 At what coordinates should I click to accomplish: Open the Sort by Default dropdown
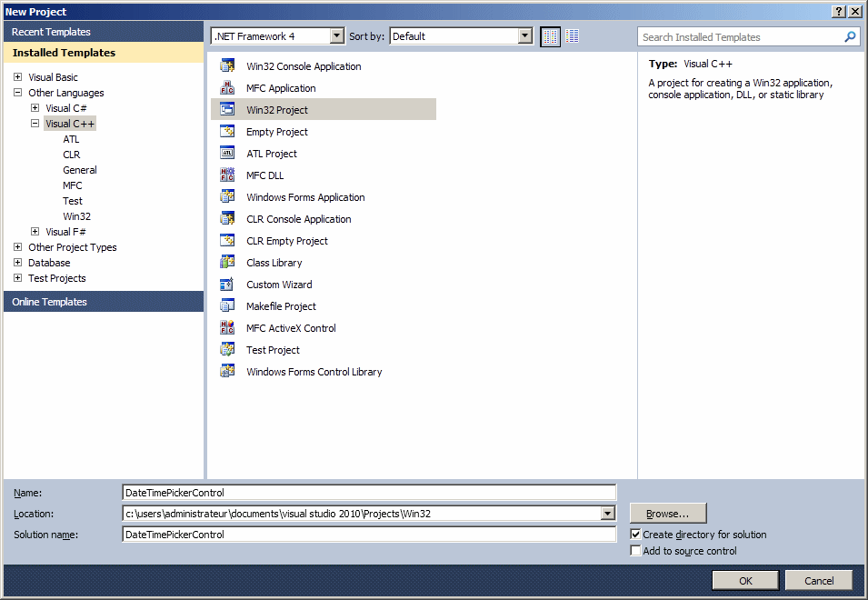[x=524, y=36]
